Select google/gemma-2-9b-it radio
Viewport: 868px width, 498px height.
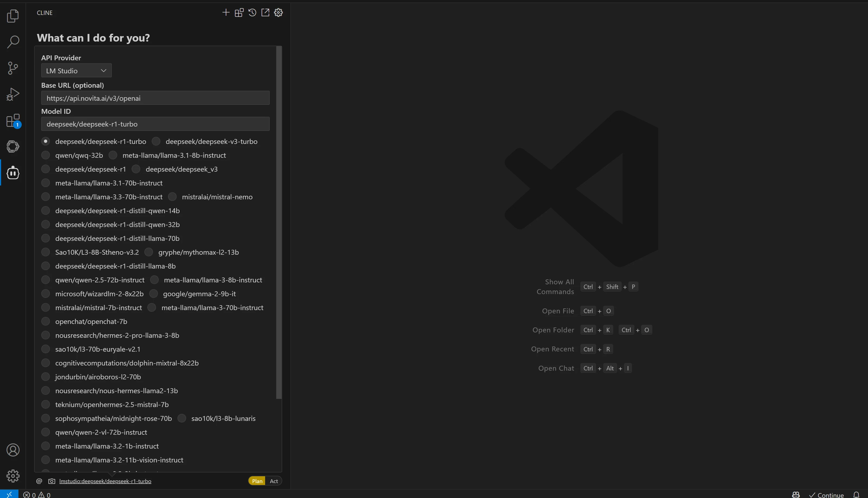point(153,294)
